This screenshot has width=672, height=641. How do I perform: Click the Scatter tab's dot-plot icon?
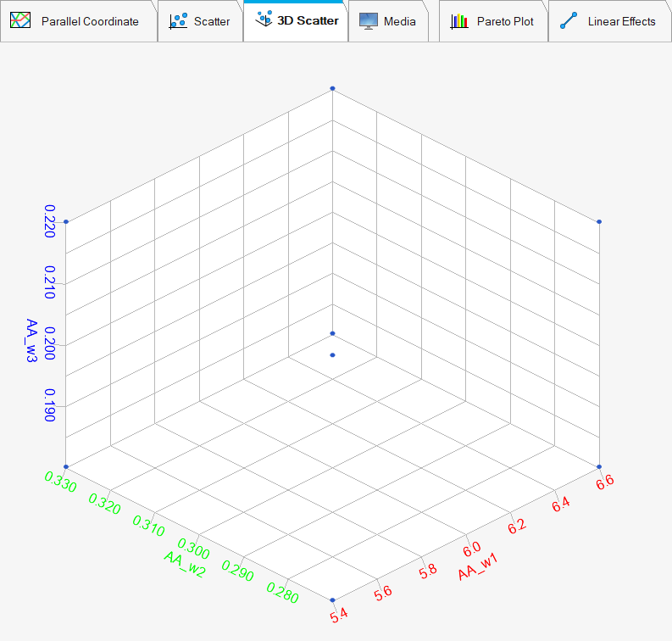pyautogui.click(x=178, y=21)
